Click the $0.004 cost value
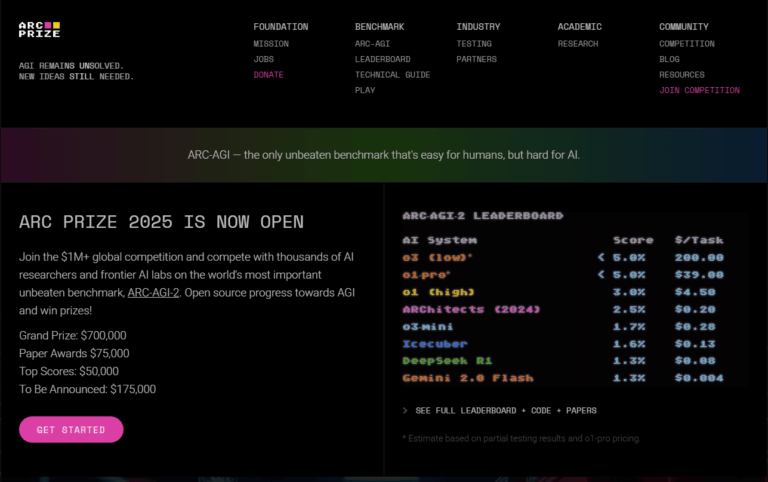This screenshot has height=482, width=768. (699, 378)
